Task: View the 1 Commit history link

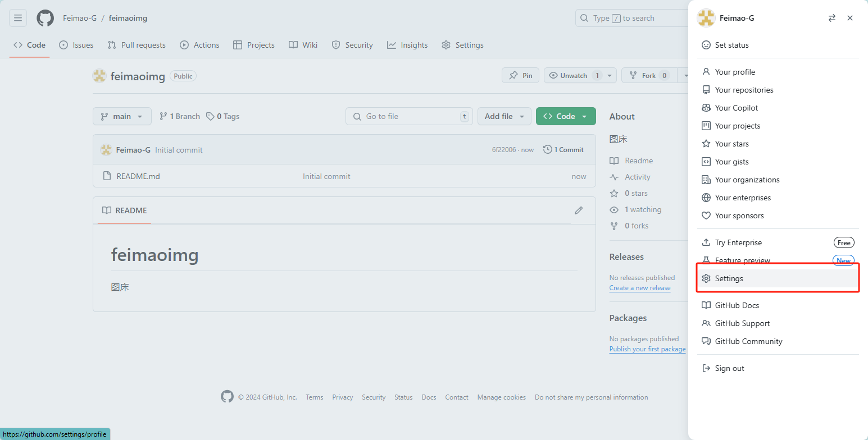Action: point(563,149)
